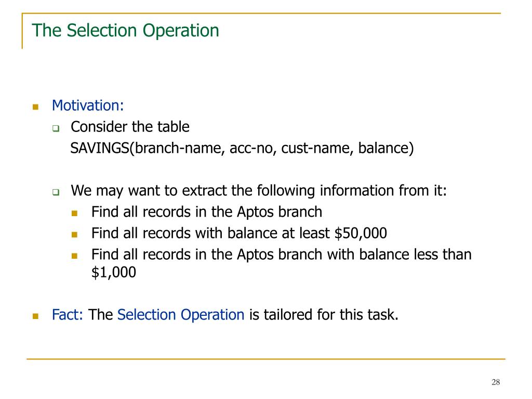
Task: Click the gold bullet beside 'Find all records in the Aptos branch'
Action: pos(75,214)
